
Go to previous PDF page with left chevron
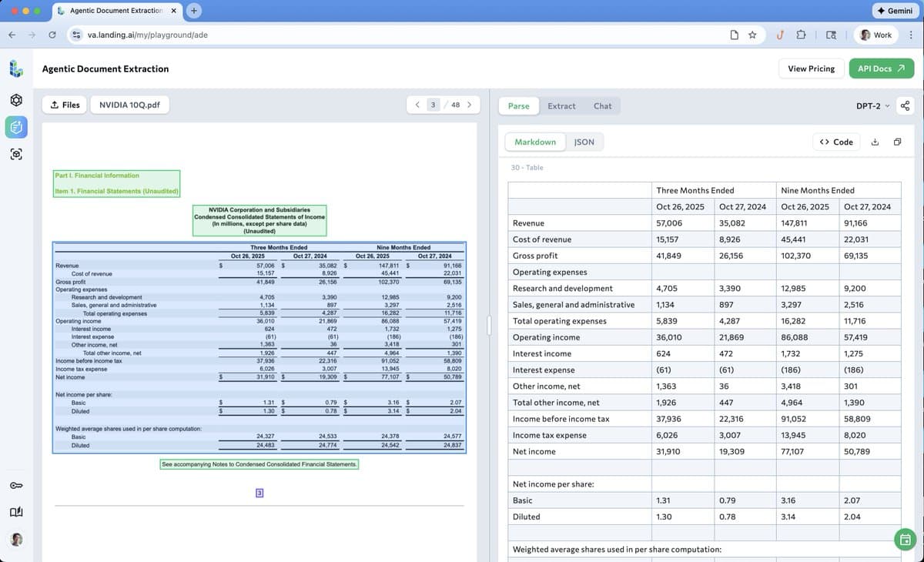point(417,105)
